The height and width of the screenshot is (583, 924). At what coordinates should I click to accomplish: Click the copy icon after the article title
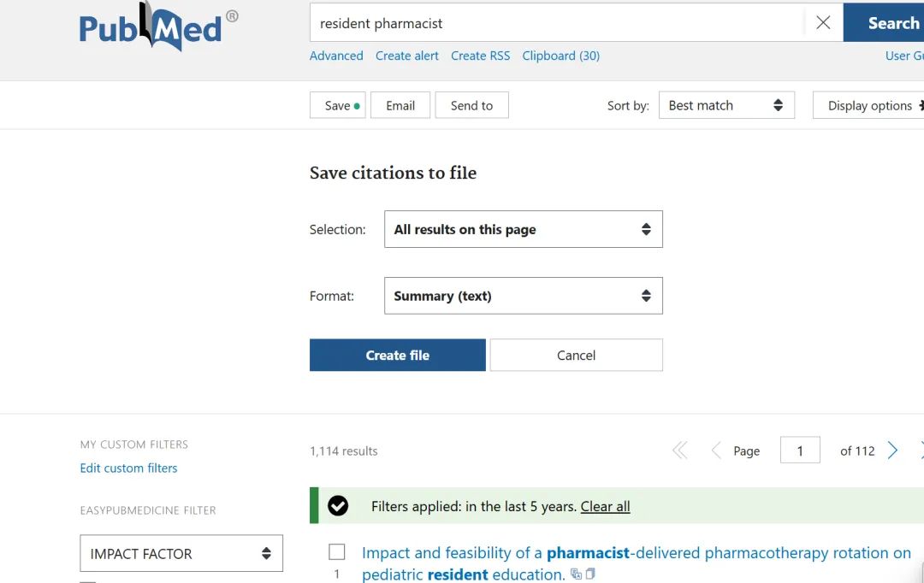[590, 574]
